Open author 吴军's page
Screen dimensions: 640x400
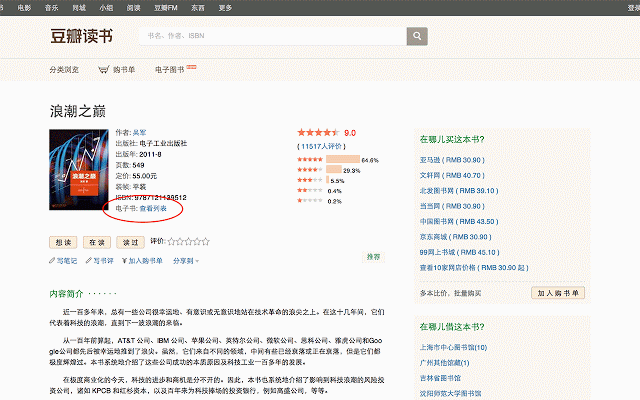pyautogui.click(x=139, y=133)
